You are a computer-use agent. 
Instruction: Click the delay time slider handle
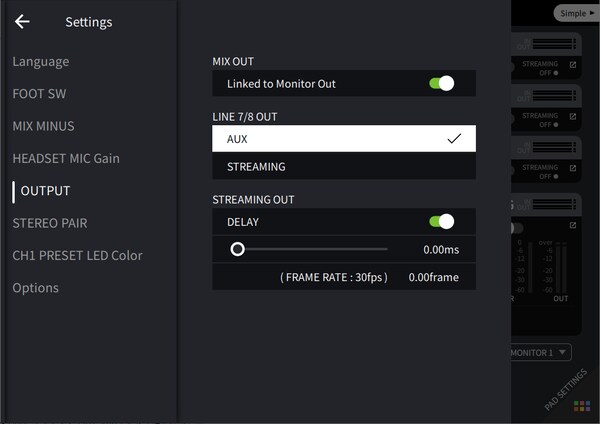coord(237,249)
